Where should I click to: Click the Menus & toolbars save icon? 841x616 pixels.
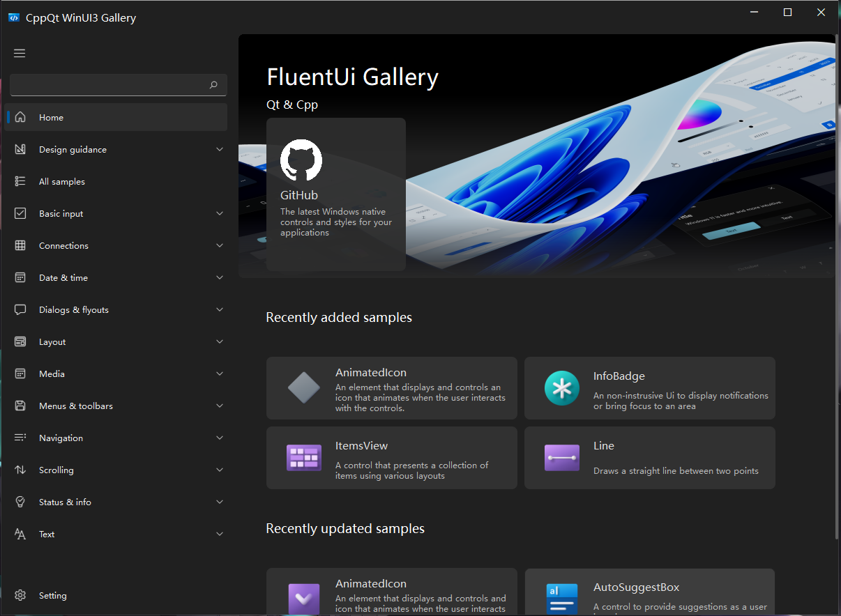[20, 406]
